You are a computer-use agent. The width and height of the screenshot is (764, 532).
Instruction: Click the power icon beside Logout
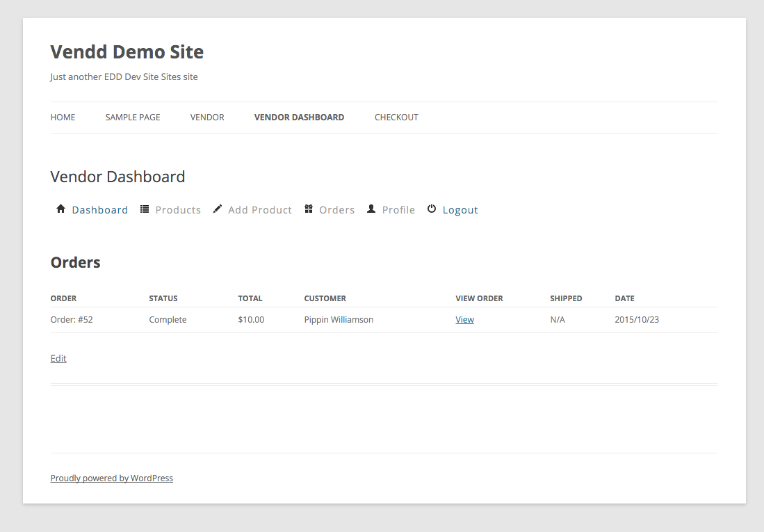click(432, 209)
